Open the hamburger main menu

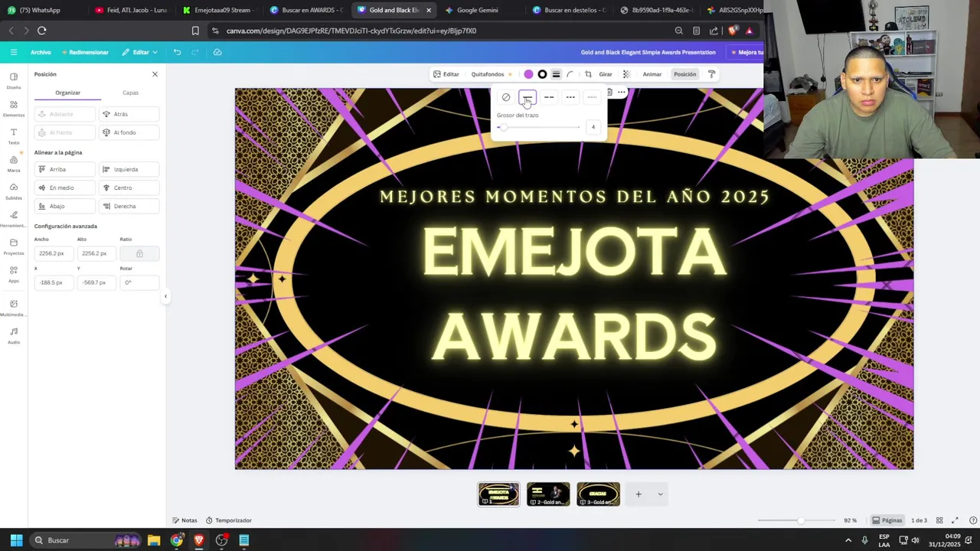[x=14, y=52]
